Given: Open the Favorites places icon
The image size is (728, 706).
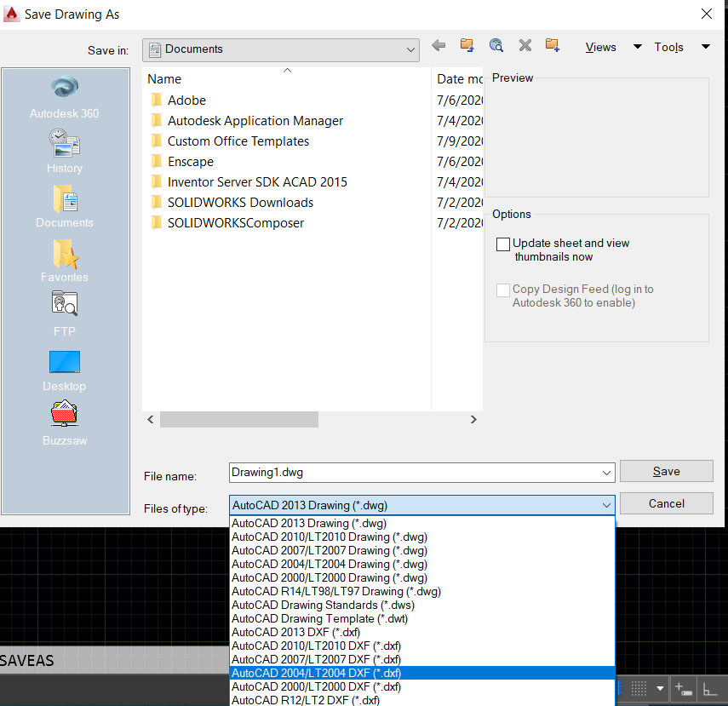Looking at the screenshot, I should click(x=64, y=254).
